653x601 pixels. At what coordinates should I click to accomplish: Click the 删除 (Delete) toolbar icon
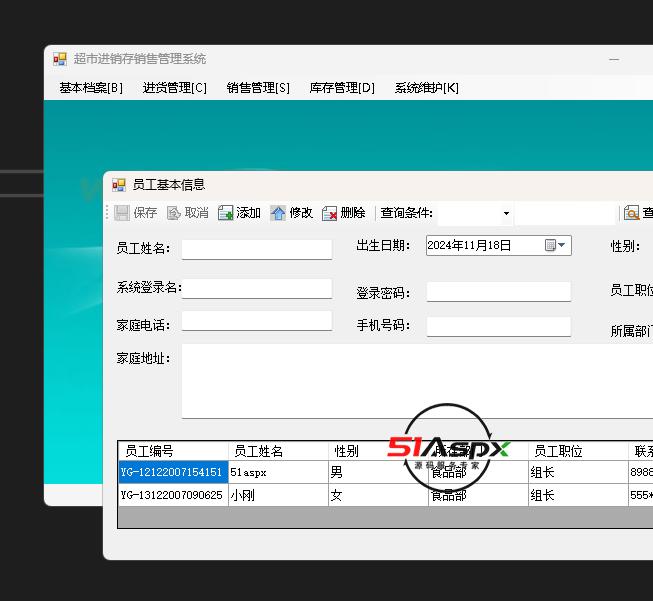tap(330, 213)
